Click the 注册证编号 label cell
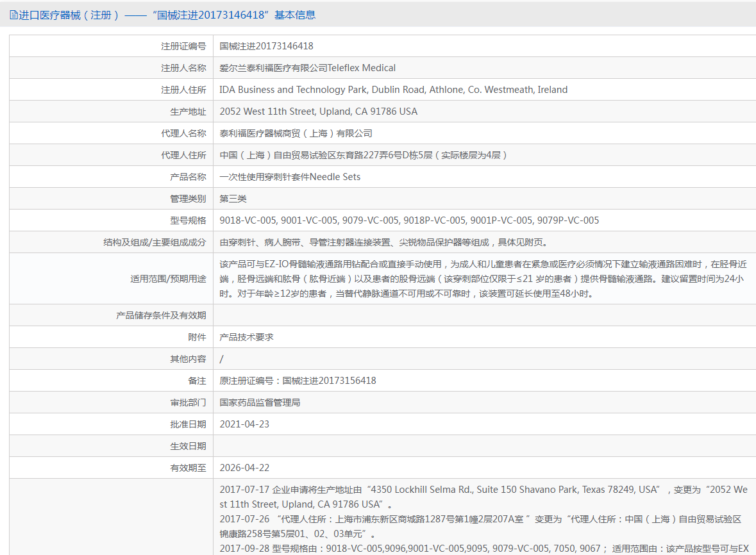Image resolution: width=756 pixels, height=555 pixels. pyautogui.click(x=183, y=46)
